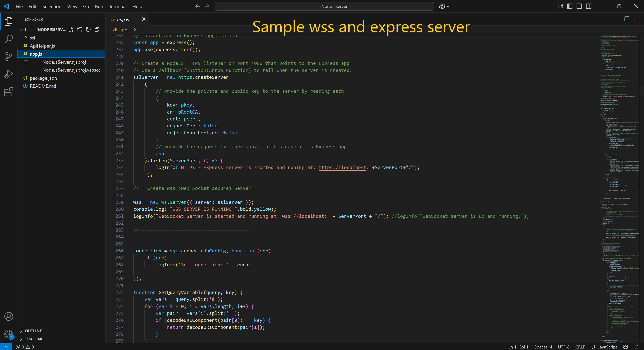
Task: Open the Explorer view in activity bar
Action: pos(9,22)
